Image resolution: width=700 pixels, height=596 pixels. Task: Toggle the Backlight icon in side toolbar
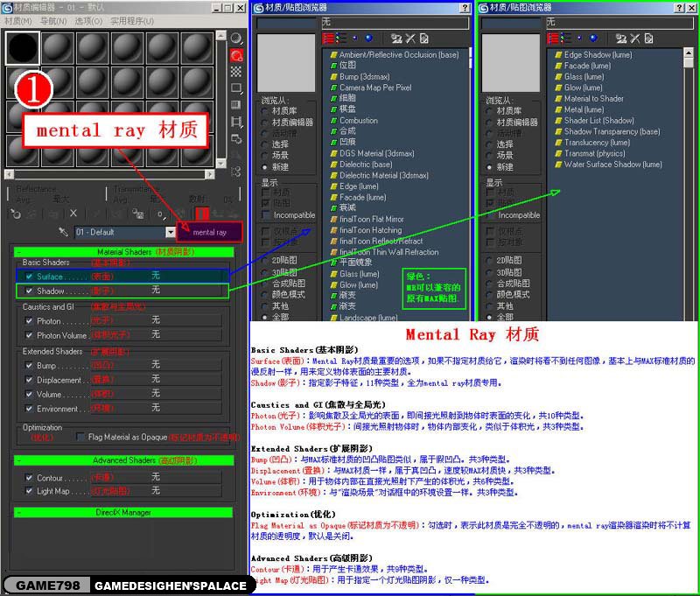pyautogui.click(x=236, y=55)
